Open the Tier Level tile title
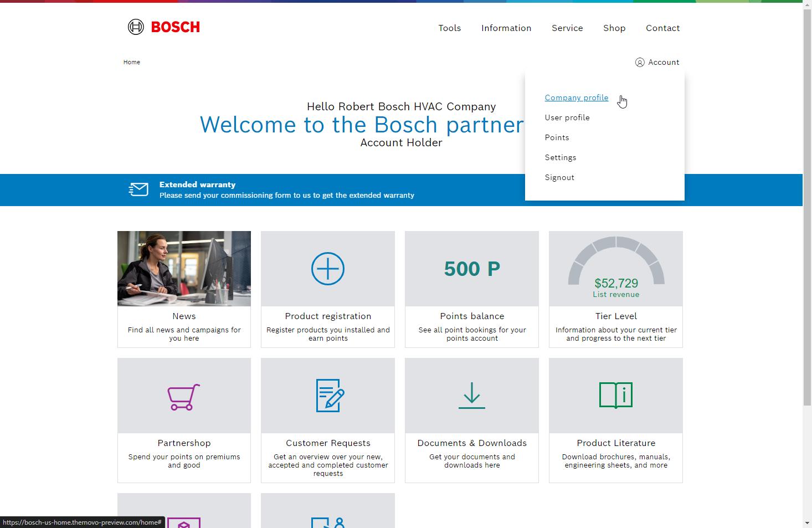 [616, 316]
